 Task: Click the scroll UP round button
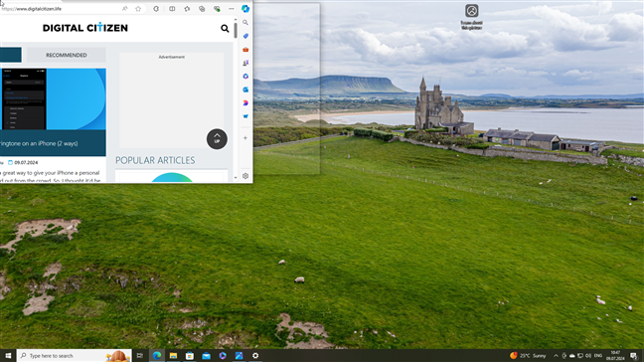[217, 139]
